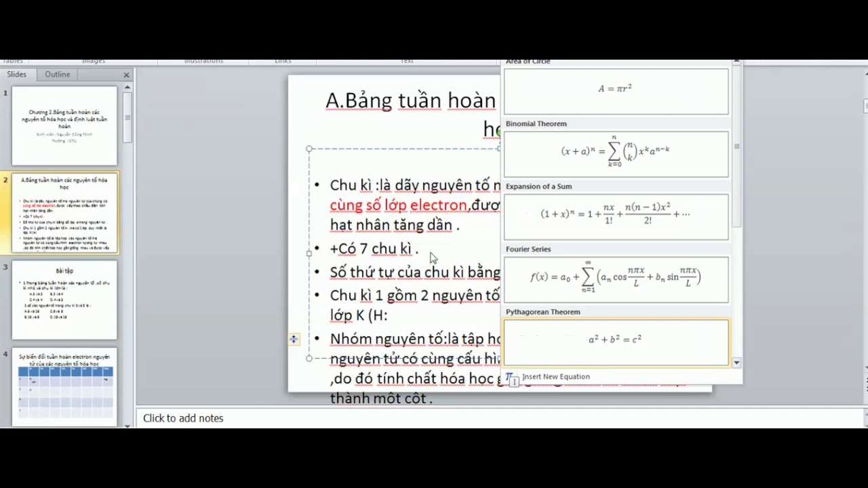Switch to the Slides tab
The height and width of the screenshot is (488, 868).
[x=18, y=75]
